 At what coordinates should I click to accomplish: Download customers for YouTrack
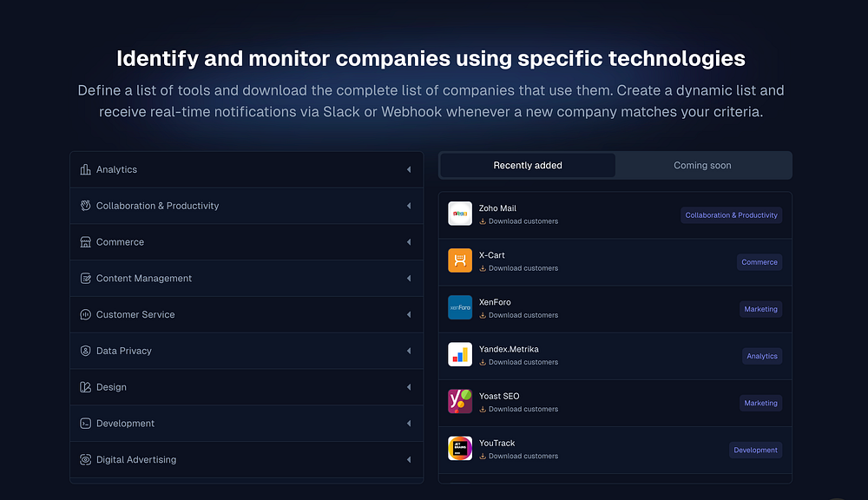pos(519,457)
